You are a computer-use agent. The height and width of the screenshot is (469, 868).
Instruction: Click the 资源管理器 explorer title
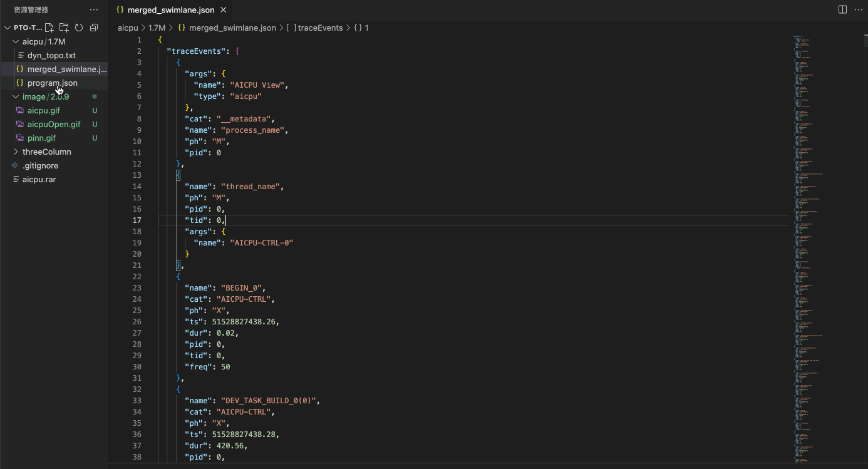pyautogui.click(x=31, y=10)
